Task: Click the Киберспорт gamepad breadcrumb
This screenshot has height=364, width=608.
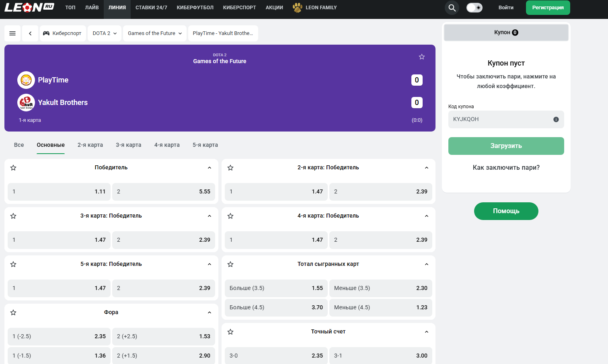Action: click(62, 33)
